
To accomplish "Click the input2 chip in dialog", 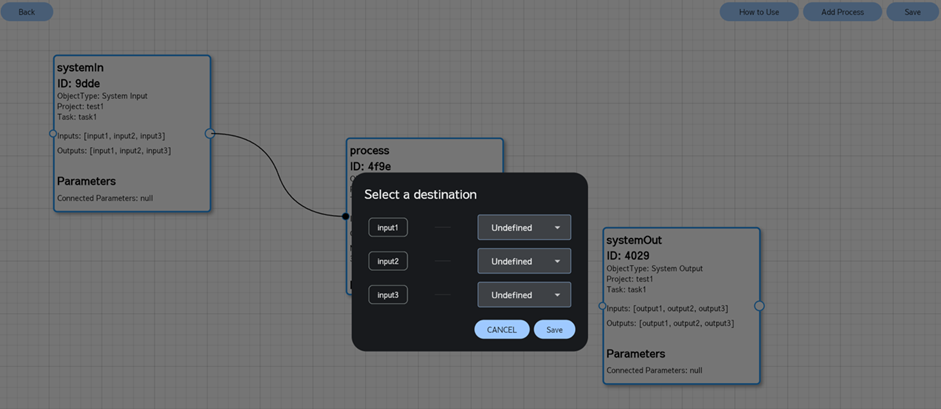I will pos(388,261).
